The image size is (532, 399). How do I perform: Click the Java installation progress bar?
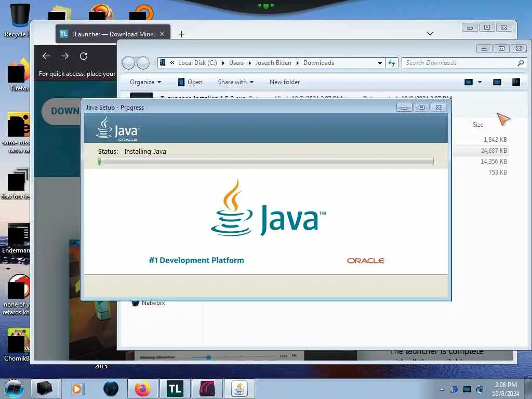point(266,161)
